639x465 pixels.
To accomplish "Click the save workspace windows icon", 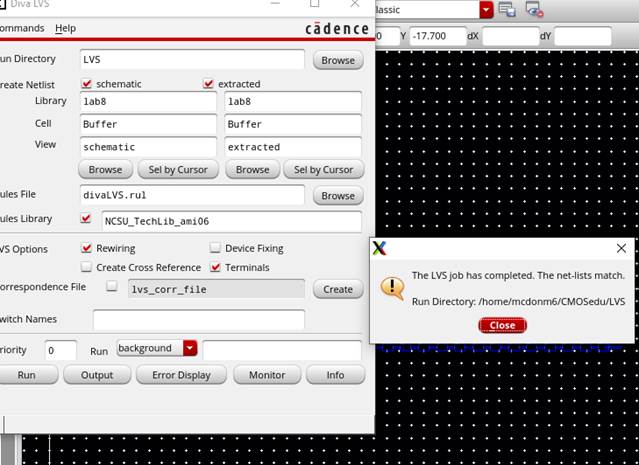I will click(x=507, y=9).
